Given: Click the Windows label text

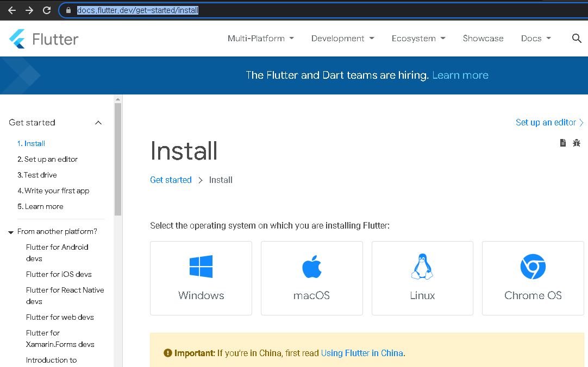Looking at the screenshot, I should coord(201,295).
